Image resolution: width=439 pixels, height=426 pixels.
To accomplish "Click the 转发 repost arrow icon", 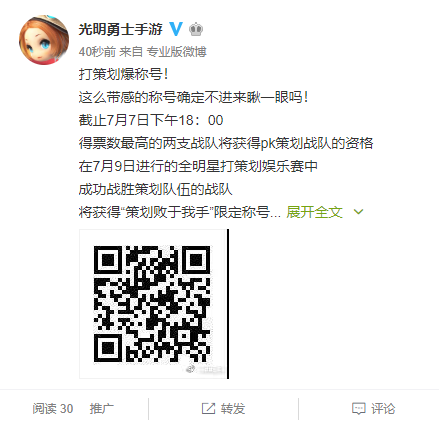I will 208,409.
